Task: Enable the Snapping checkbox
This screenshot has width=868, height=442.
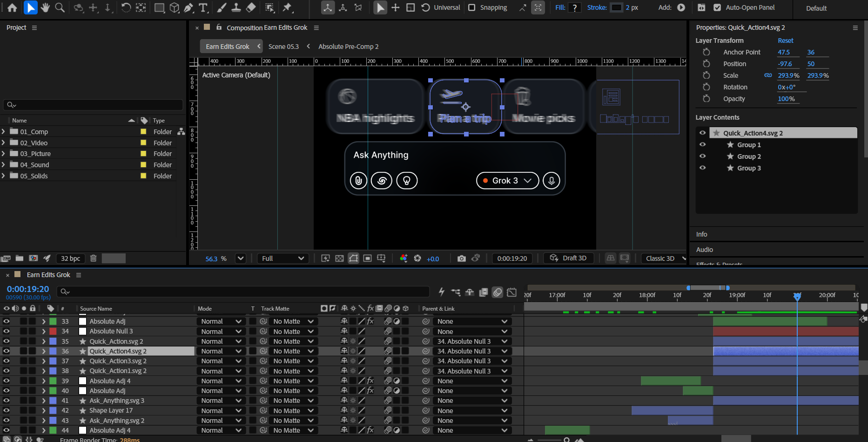Action: point(472,7)
